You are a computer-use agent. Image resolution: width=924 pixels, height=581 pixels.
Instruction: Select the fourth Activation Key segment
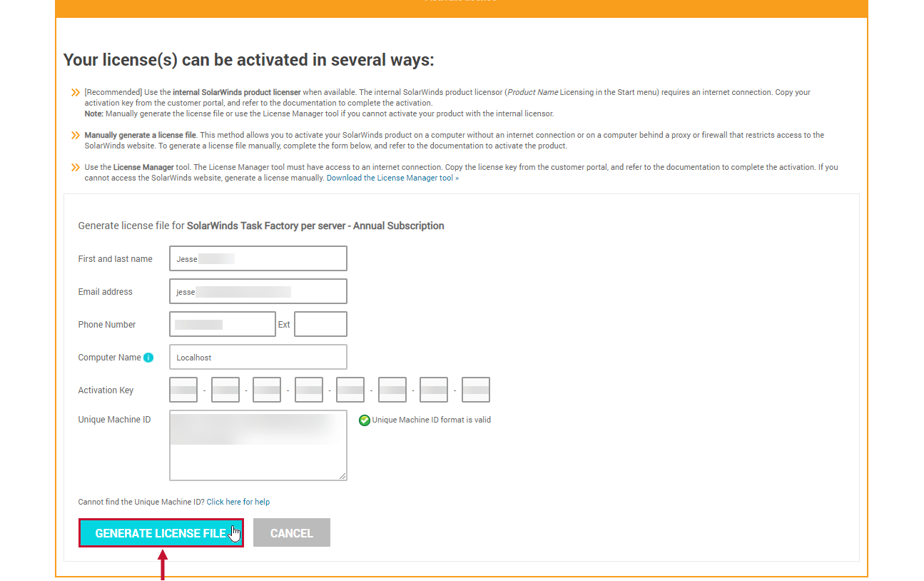[308, 389]
